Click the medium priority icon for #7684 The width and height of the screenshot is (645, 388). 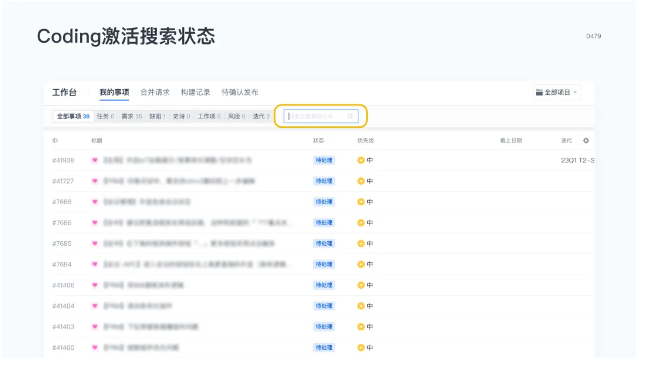click(x=361, y=264)
